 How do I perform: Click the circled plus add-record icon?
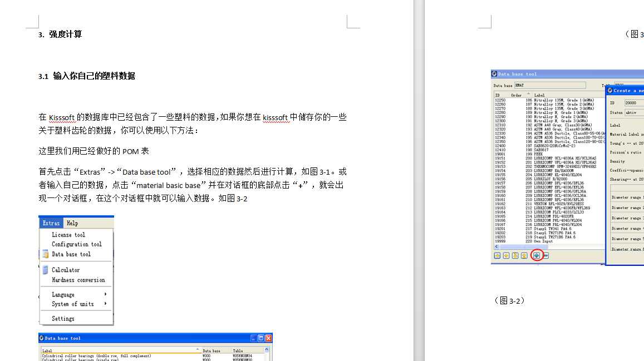coord(537,255)
